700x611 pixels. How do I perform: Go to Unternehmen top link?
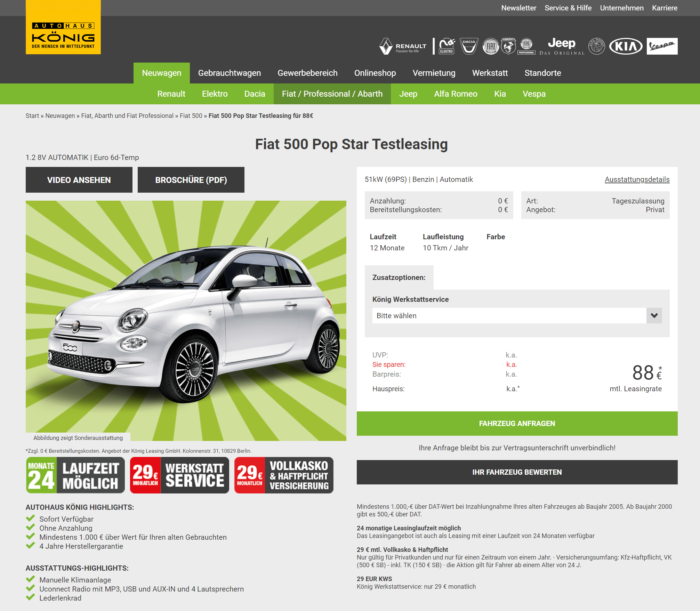622,8
